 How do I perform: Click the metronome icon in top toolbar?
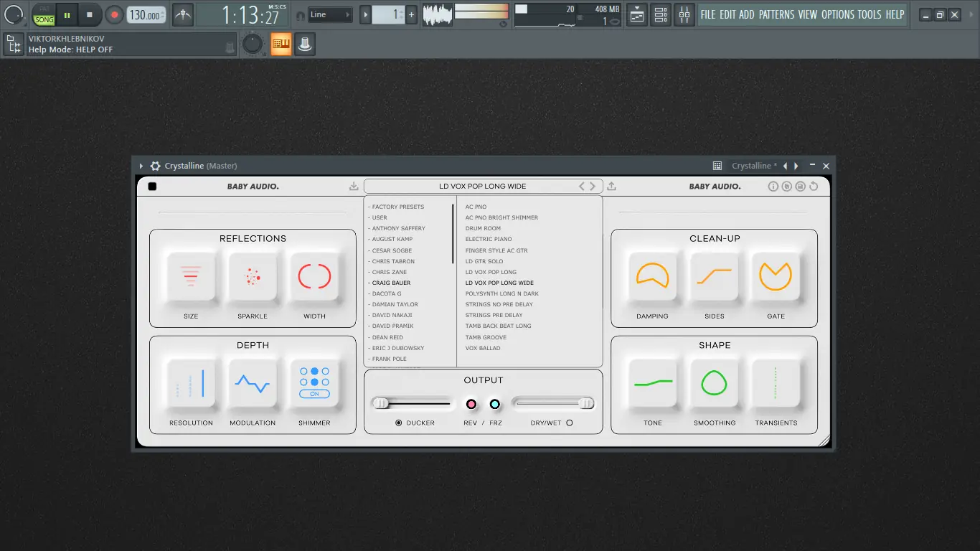pyautogui.click(x=183, y=14)
